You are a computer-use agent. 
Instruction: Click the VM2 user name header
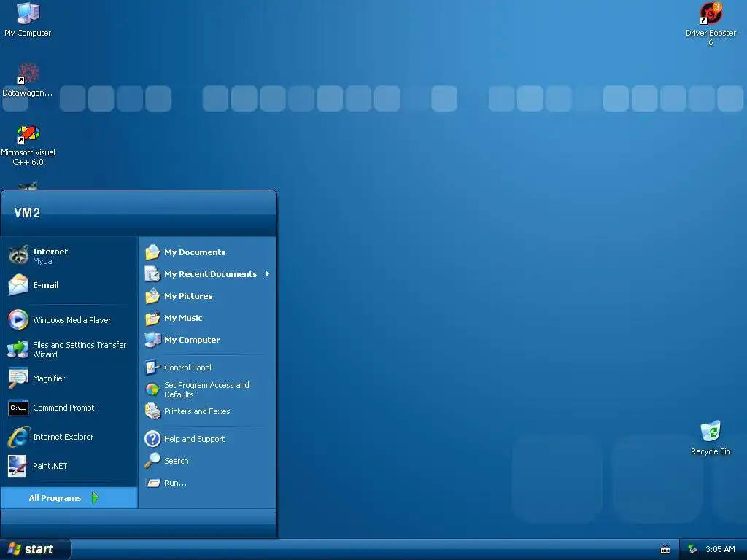click(x=27, y=212)
